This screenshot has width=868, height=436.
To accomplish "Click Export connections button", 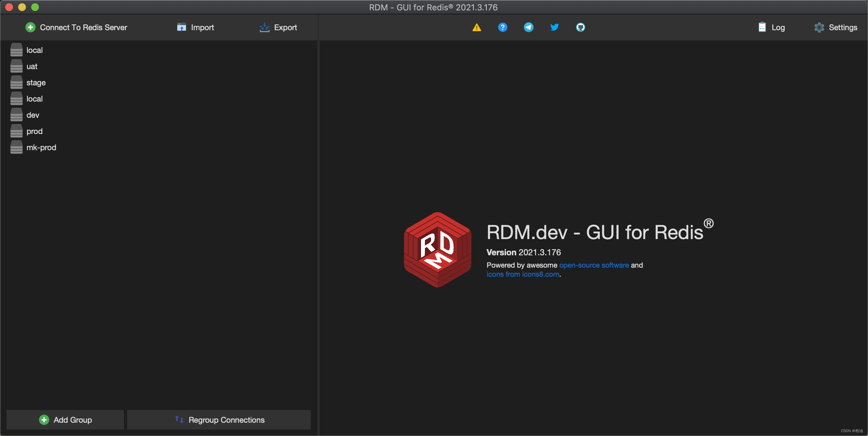I will (278, 27).
